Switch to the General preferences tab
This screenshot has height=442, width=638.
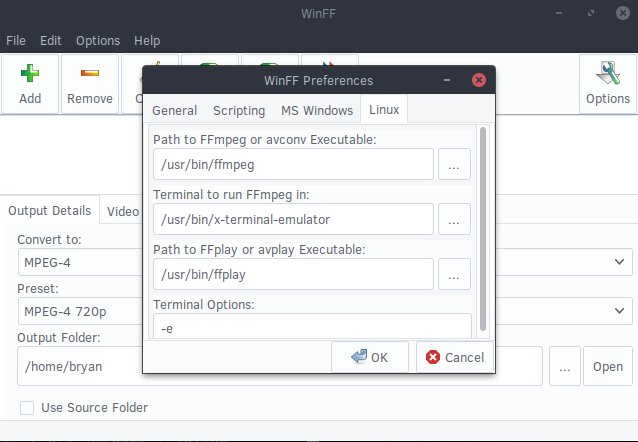[x=175, y=110]
